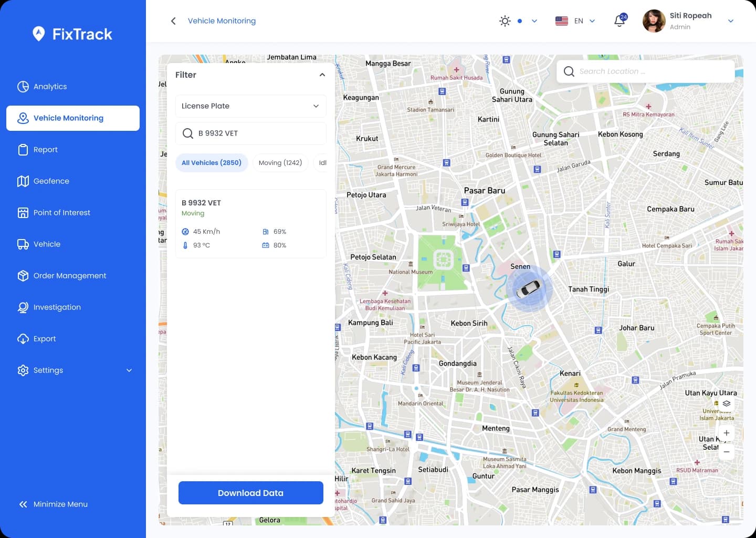Open the B 9932 VET vehicle card

[251, 224]
